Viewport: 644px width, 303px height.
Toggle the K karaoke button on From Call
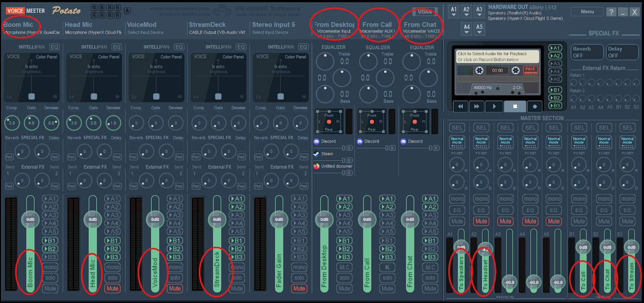tap(387, 267)
